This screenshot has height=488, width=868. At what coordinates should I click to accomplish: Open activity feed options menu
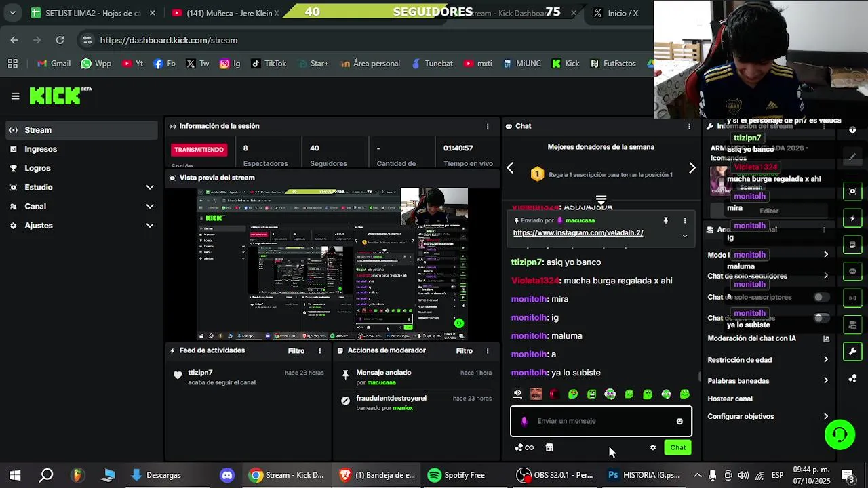pyautogui.click(x=319, y=351)
